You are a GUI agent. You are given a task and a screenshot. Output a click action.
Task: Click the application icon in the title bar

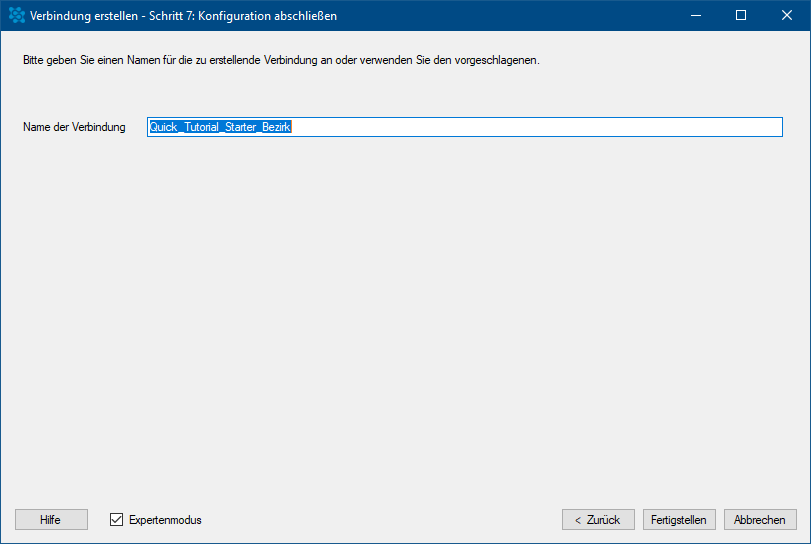[17, 16]
